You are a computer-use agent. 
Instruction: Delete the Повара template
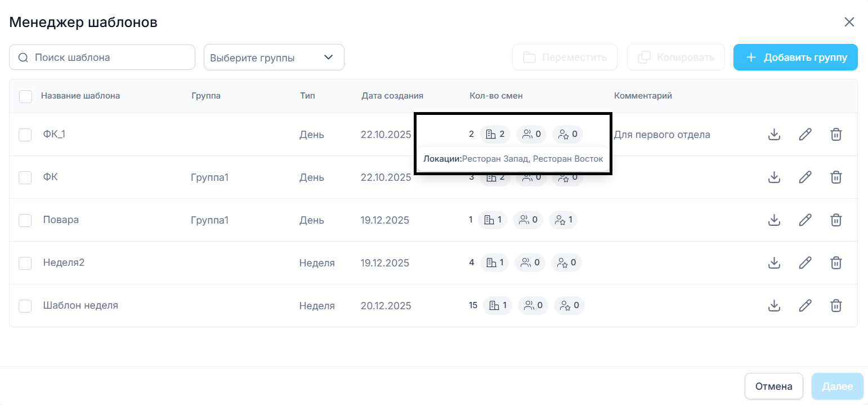836,220
